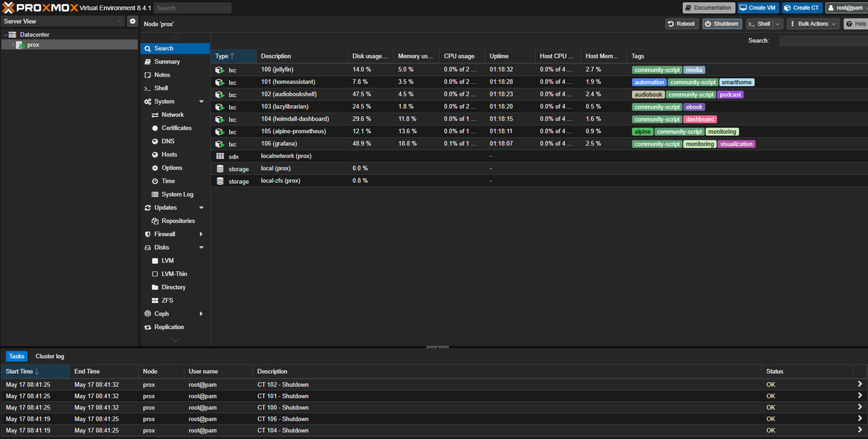
Task: Click the Shutdown button
Action: point(722,24)
